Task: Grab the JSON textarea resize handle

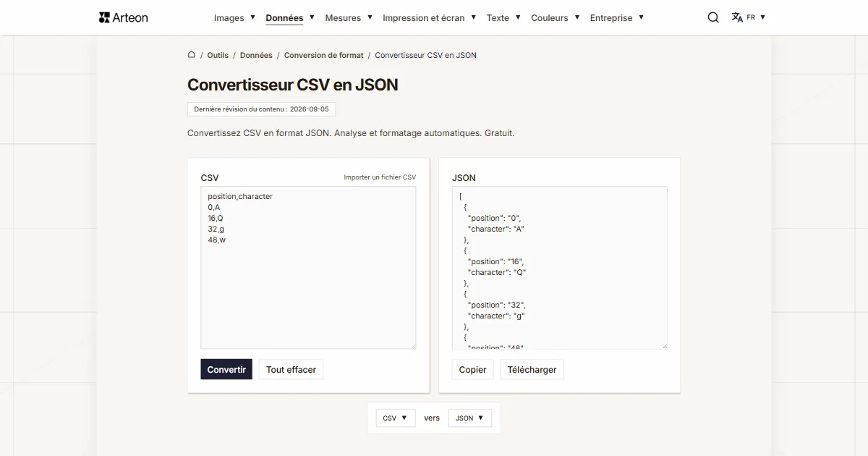Action: coord(664,346)
